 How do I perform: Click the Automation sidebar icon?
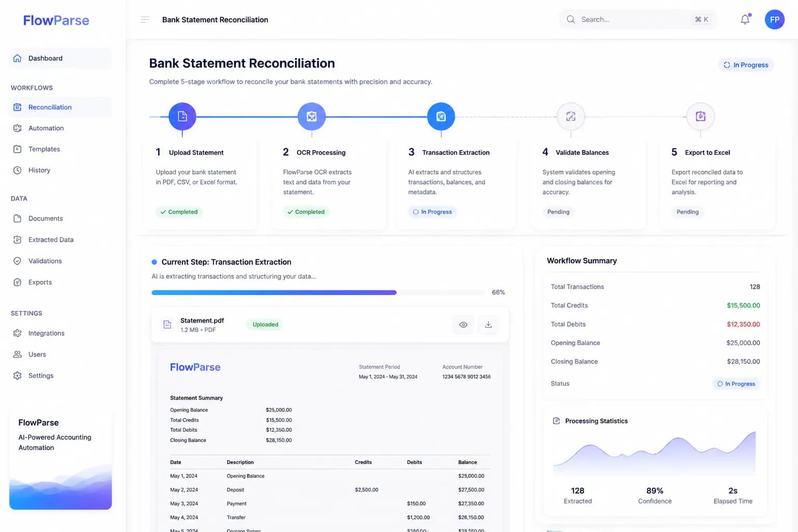click(x=17, y=128)
